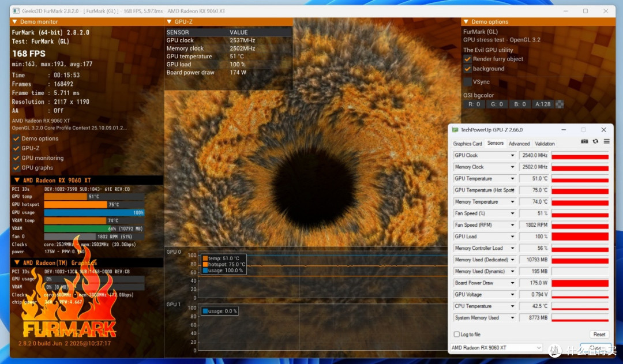Screen dimensions: 623x364
Task: Click the OSI bgcolor checkered swatch icon
Action: point(560,104)
